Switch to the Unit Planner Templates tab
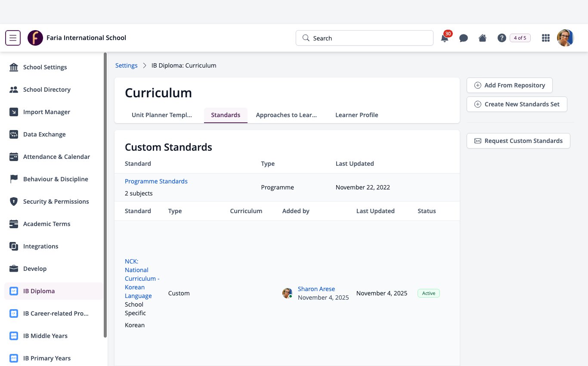 tap(162, 115)
